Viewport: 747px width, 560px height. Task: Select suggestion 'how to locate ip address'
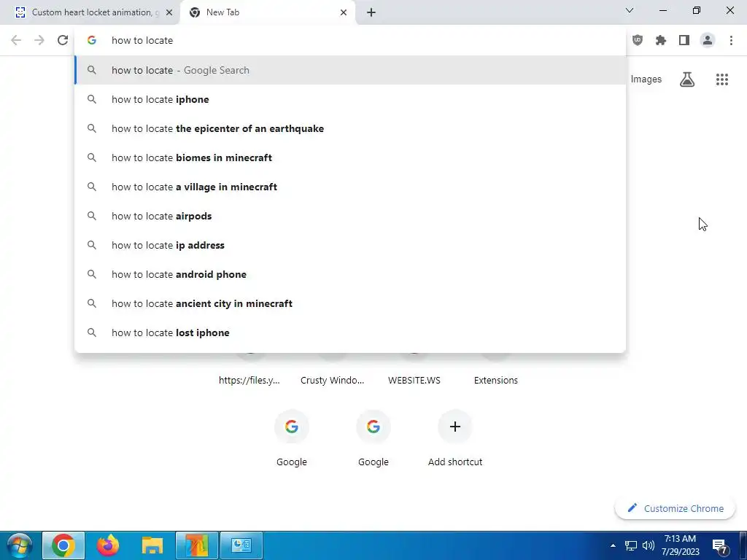click(350, 245)
